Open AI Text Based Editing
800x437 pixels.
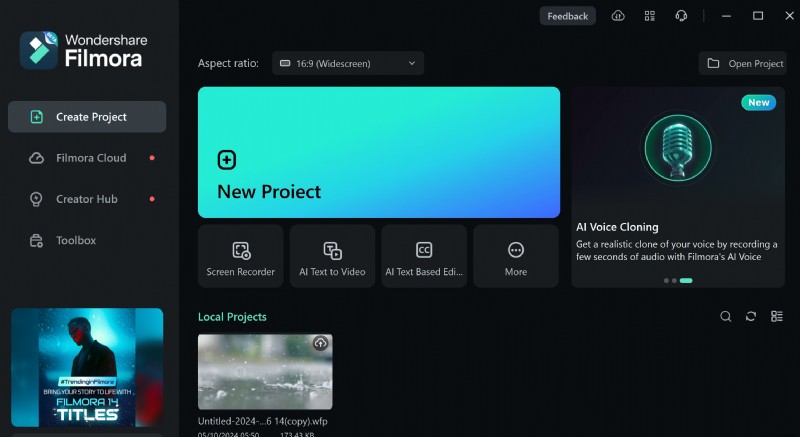424,256
